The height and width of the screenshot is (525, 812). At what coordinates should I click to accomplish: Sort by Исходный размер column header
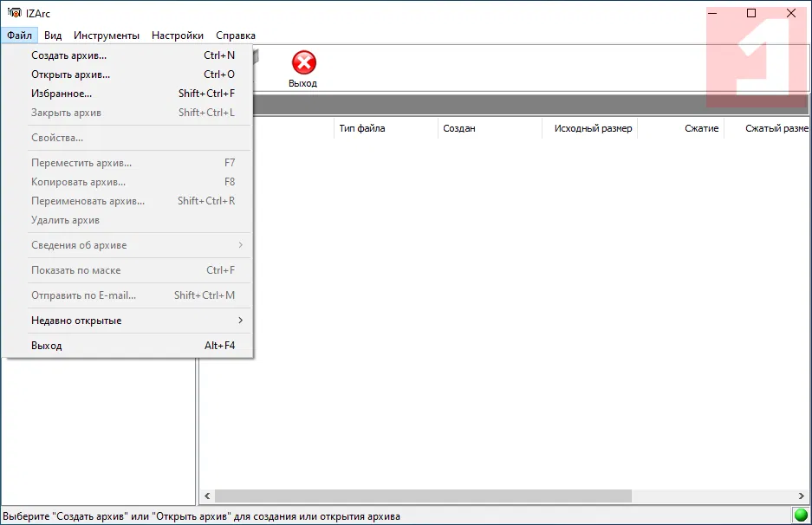coord(590,128)
